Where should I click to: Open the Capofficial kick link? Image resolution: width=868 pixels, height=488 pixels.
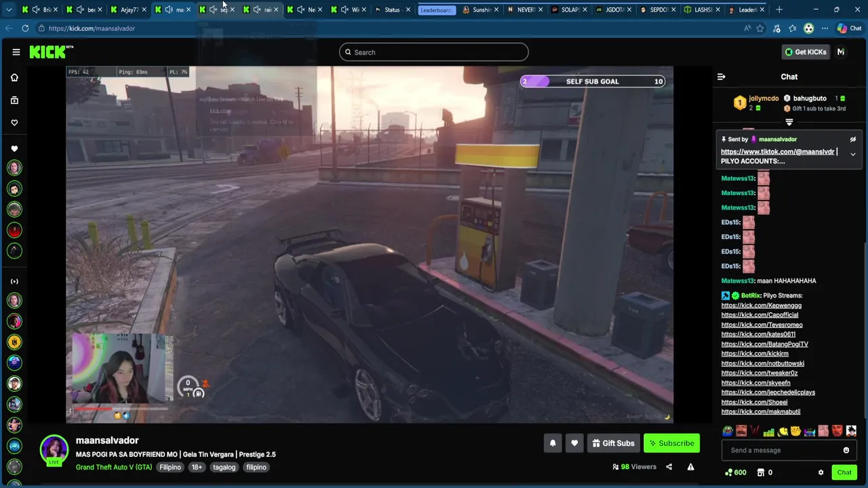pos(759,314)
